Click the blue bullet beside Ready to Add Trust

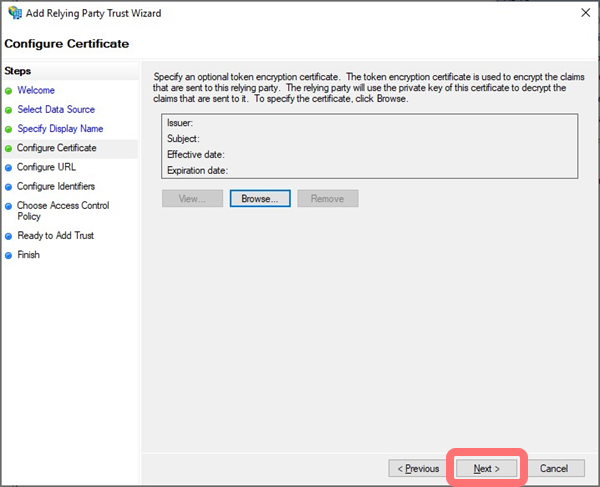coord(9,237)
